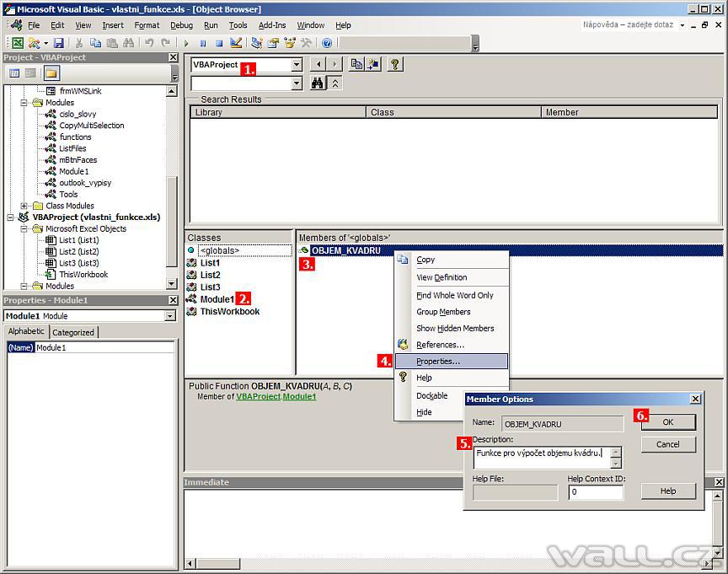This screenshot has height=574, width=728.
Task: Select cislo_slovy module in tree
Action: [x=78, y=115]
